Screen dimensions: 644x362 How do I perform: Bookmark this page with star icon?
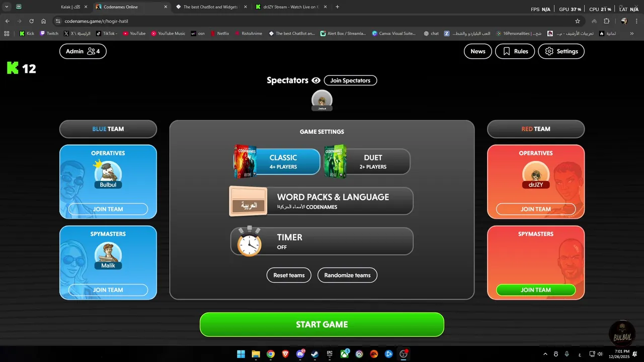coord(578,21)
